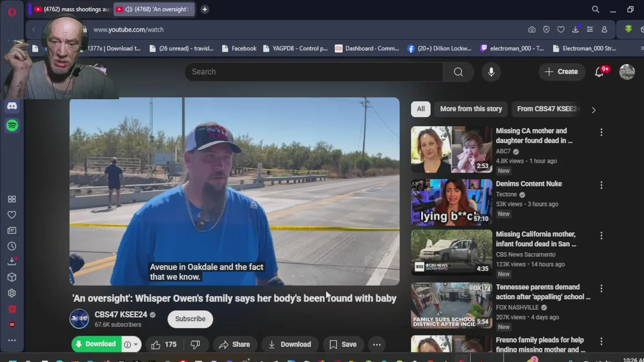Open Dashboard Comm... bookmark

click(x=367, y=48)
